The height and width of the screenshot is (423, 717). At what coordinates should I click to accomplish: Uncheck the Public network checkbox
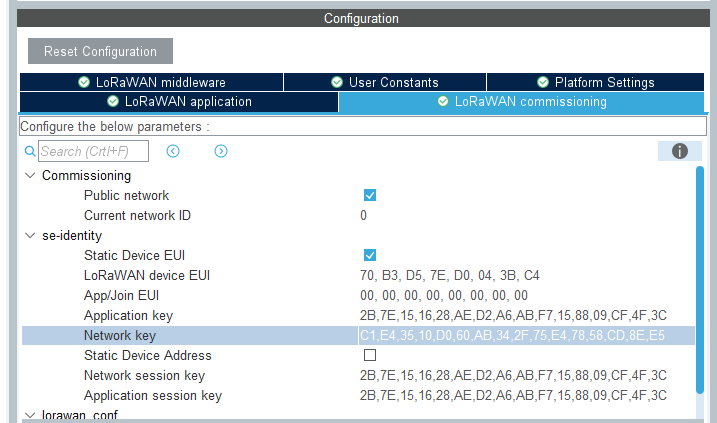pyautogui.click(x=370, y=195)
